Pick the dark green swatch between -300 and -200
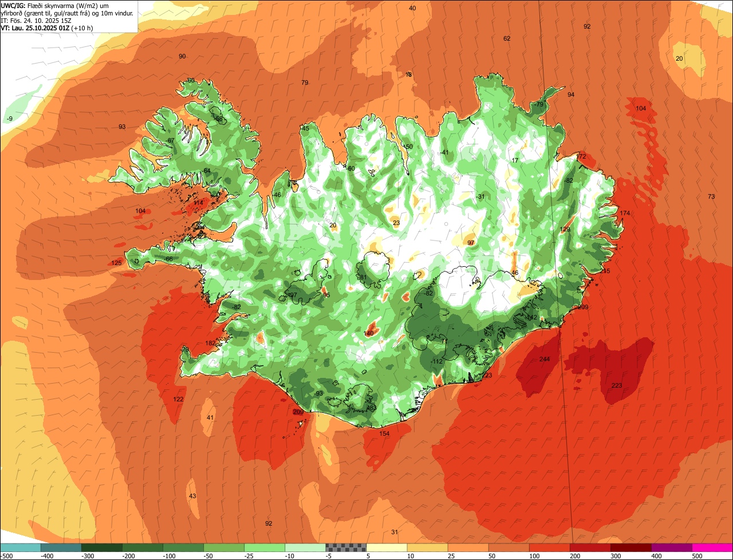733x560 pixels. coord(102,547)
